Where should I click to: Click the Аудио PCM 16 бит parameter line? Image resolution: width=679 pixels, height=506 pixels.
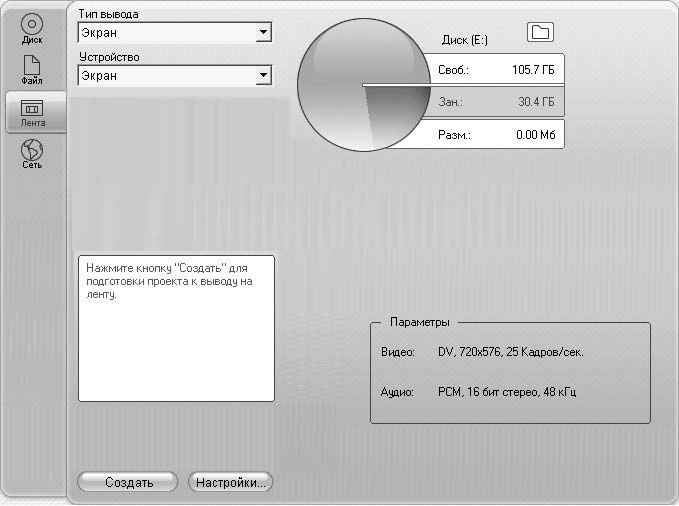click(x=478, y=393)
